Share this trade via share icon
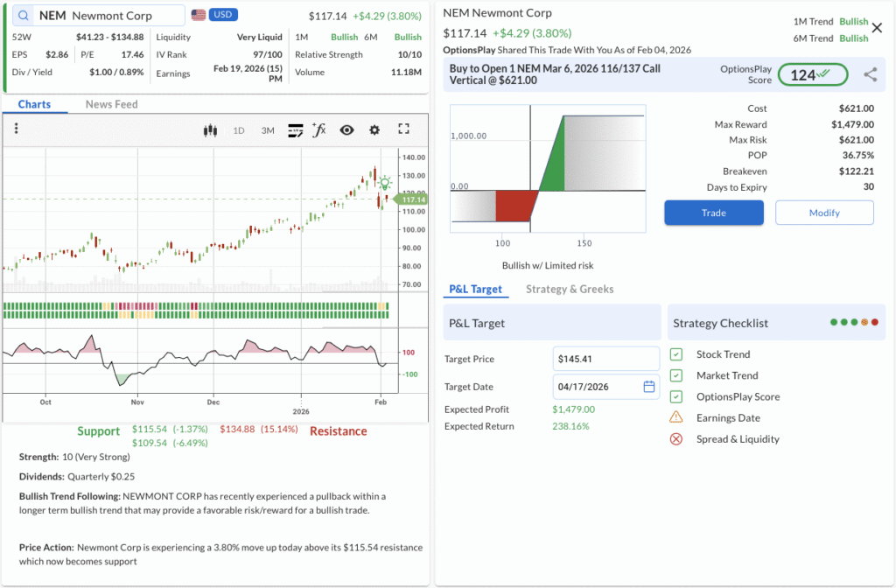This screenshot has height=588, width=896. point(870,75)
